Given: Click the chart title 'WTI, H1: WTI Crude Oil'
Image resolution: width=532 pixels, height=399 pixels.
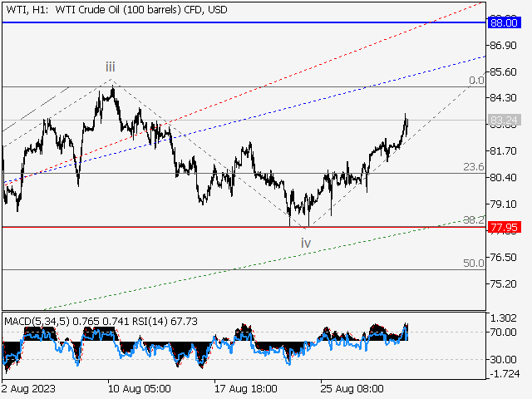Looking at the screenshot, I should (116, 10).
